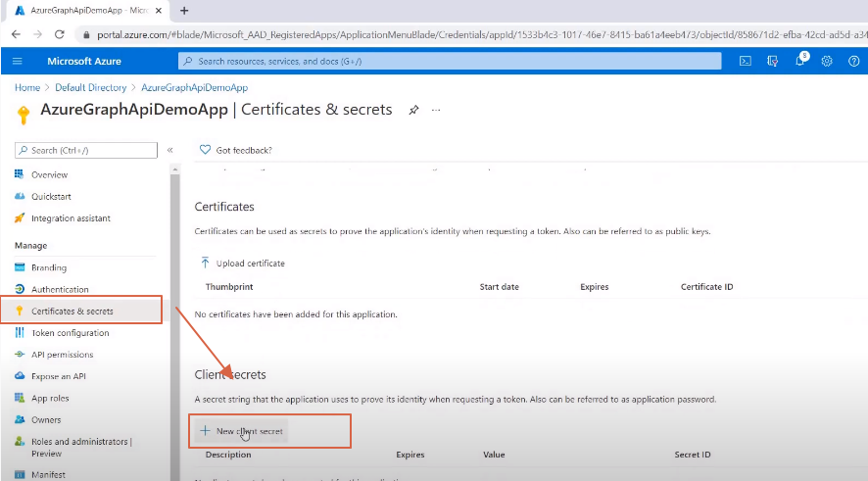Open Roles and administrators Preview item
The image size is (868, 481).
82,448
